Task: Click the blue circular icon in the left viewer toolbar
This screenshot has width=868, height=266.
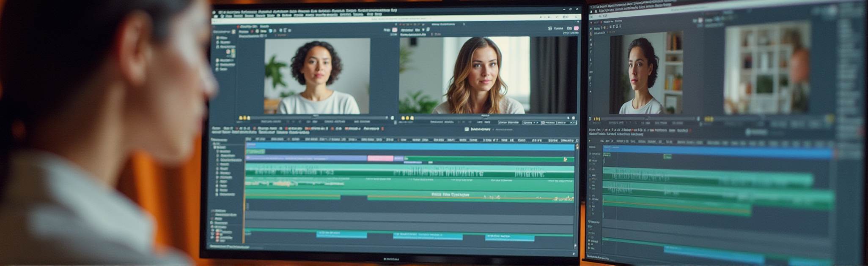Action: click(x=270, y=30)
